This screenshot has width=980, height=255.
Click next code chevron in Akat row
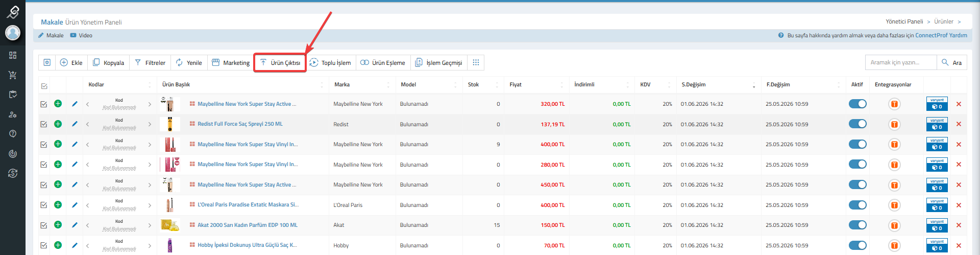150,225
